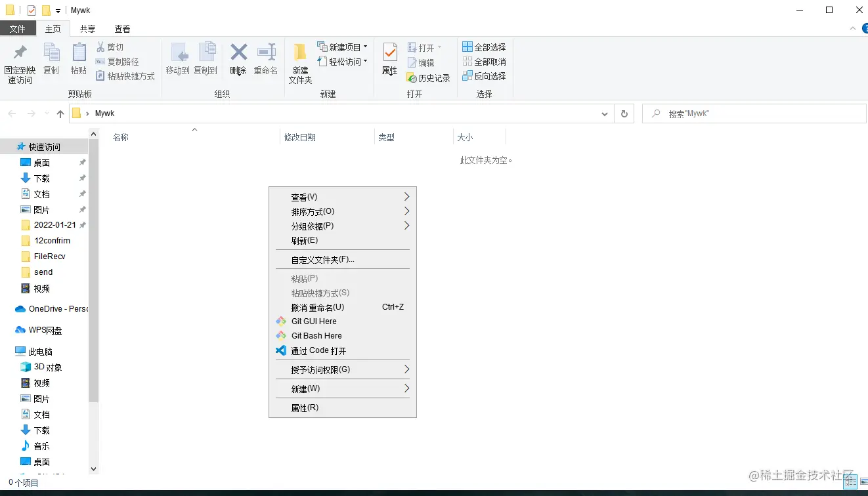Click 全部取消 in the ribbon
Image resolution: width=868 pixels, height=496 pixels.
(x=485, y=62)
